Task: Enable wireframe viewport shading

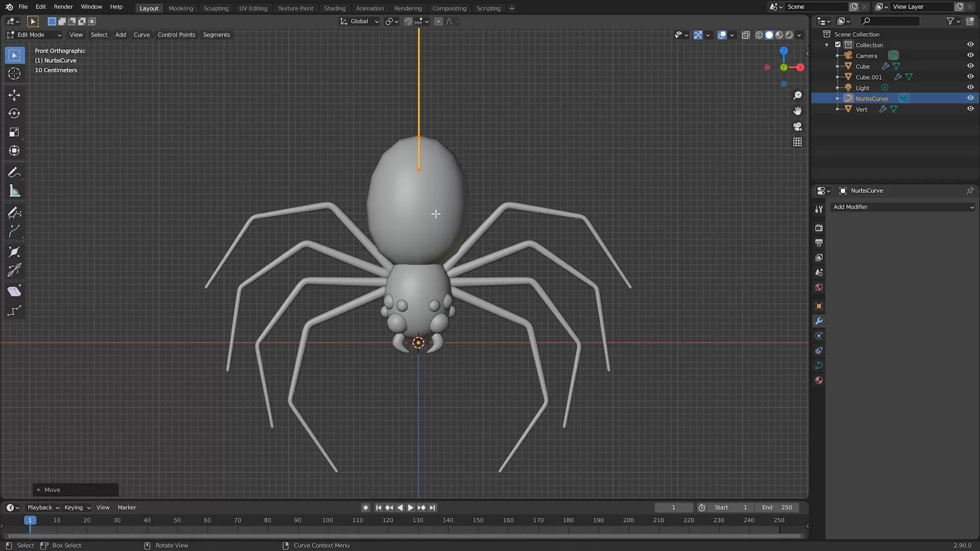Action: [x=759, y=35]
